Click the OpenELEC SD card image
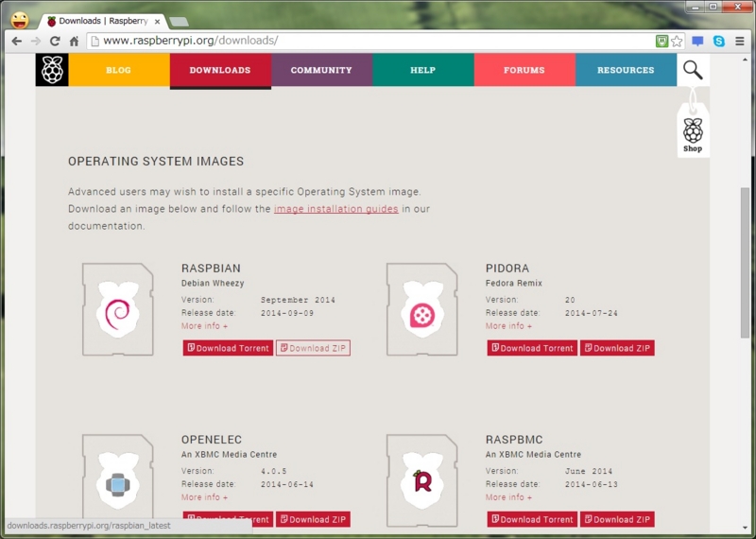Viewport: 756px width, 539px height. click(117, 480)
